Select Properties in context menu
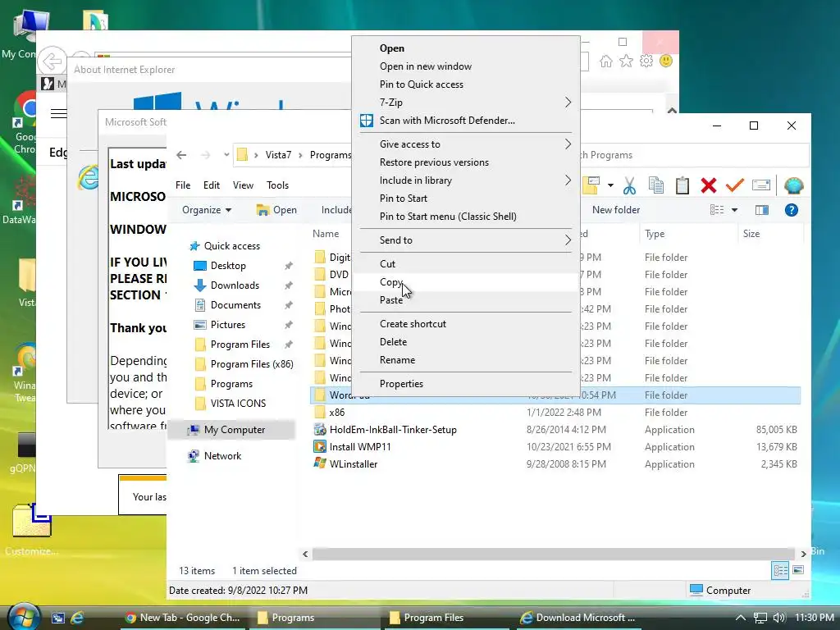The height and width of the screenshot is (630, 840). [466, 384]
